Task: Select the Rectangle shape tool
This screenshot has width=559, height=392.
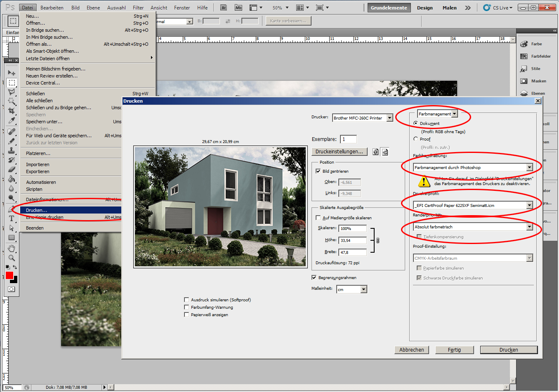Action: (12, 237)
